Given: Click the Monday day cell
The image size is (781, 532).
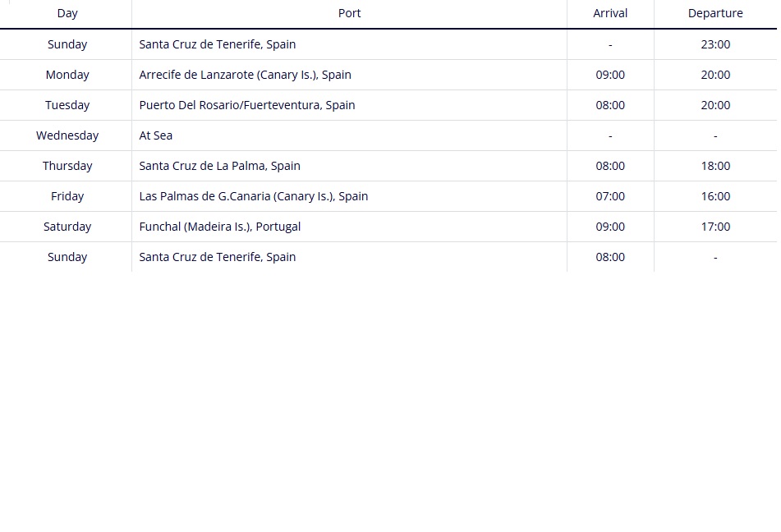Looking at the screenshot, I should click(x=67, y=75).
